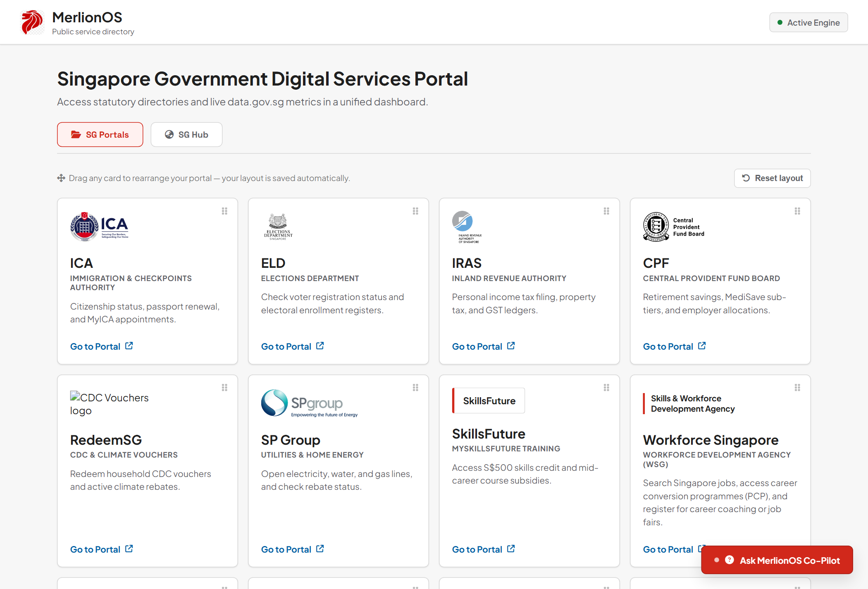This screenshot has height=589, width=868.
Task: Click the 'CDC & Climate Vouchers' subtitle
Action: pos(124,455)
